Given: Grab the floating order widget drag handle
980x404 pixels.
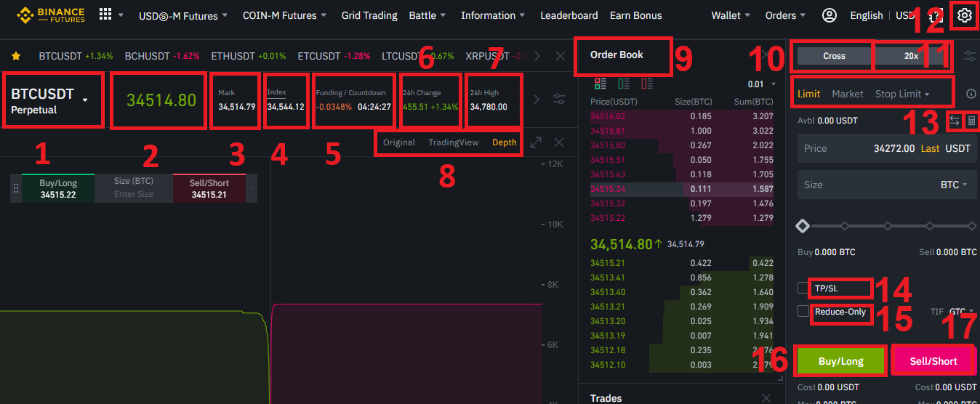Looking at the screenshot, I should coord(16,188).
